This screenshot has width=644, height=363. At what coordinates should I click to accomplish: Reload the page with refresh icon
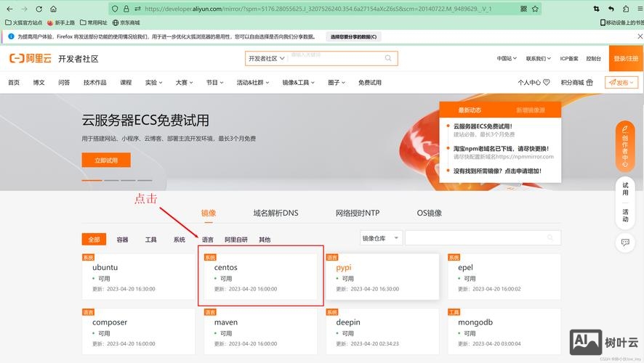click(39, 9)
